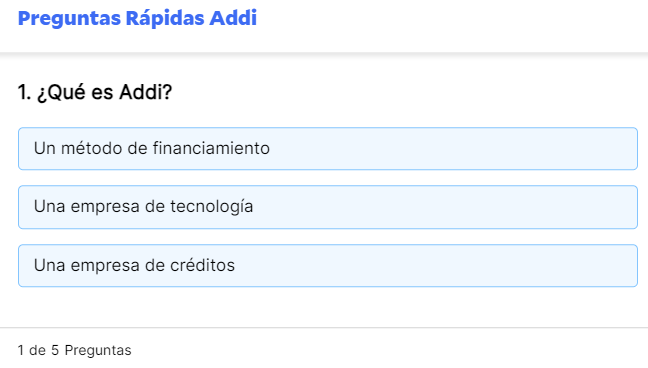The height and width of the screenshot is (368, 648).
Task: Click the 'Preguntas Rápidas Addi' heading
Action: click(137, 19)
